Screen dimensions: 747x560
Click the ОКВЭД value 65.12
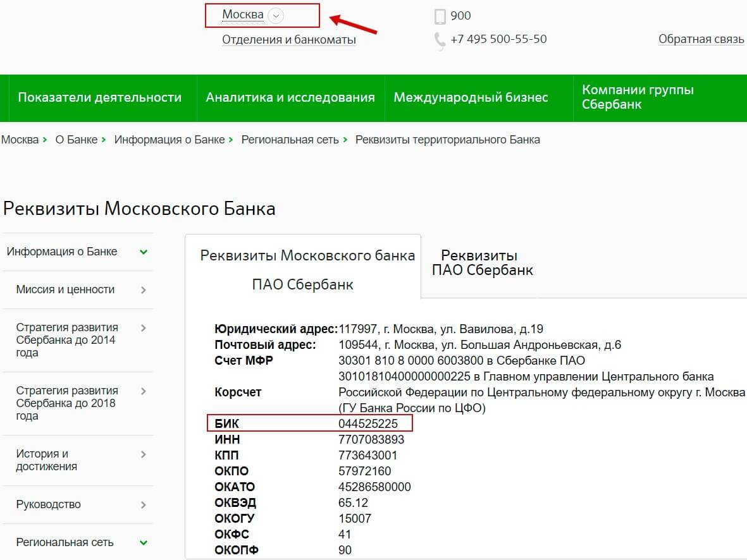353,502
